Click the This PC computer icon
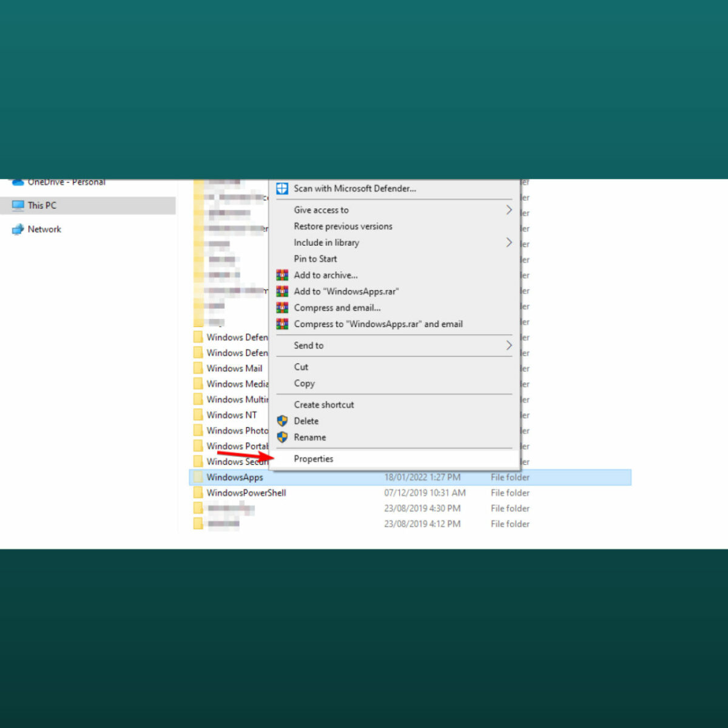The image size is (728, 728). (18, 206)
